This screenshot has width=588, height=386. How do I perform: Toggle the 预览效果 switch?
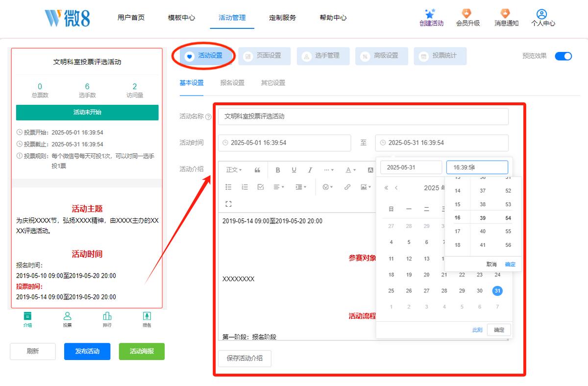click(563, 56)
